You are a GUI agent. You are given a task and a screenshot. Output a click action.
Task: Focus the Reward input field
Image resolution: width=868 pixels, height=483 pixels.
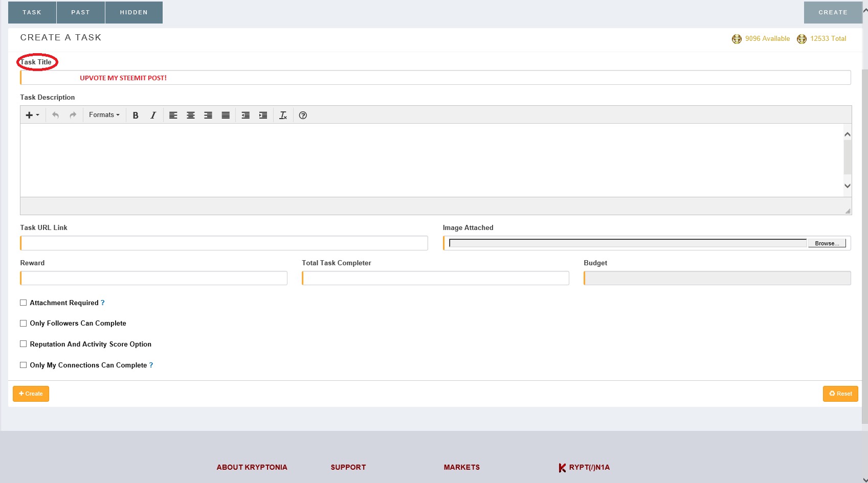pyautogui.click(x=153, y=278)
